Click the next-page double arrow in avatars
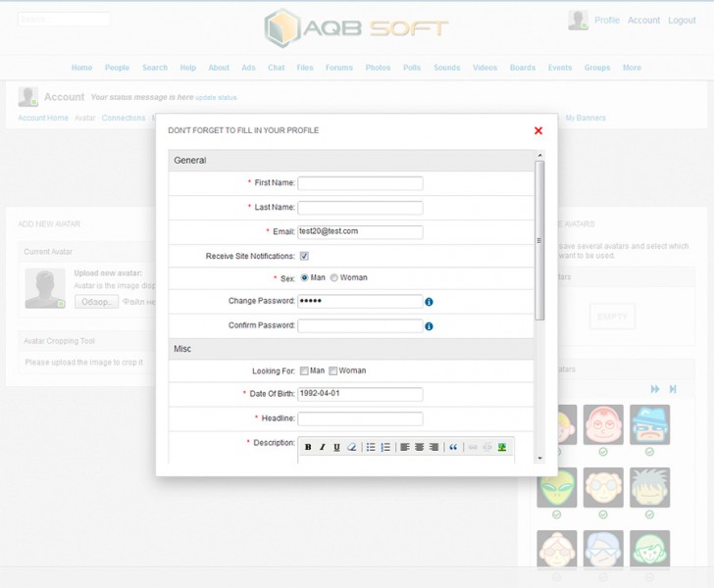Viewport: 714px width, 588px height. point(655,389)
